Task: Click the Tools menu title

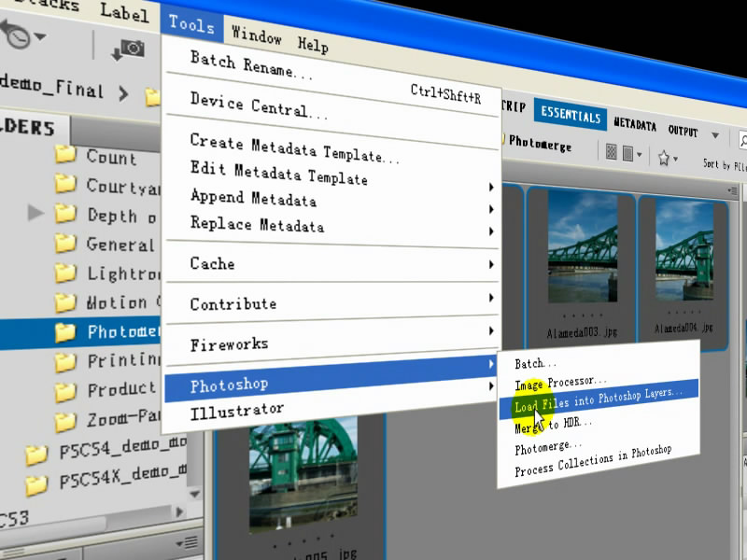Action: pos(191,24)
